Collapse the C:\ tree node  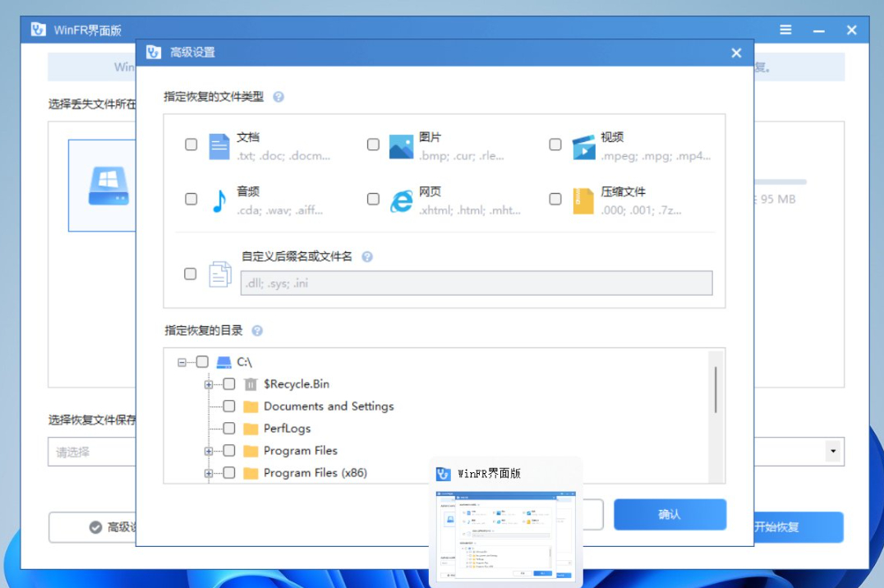coord(182,362)
